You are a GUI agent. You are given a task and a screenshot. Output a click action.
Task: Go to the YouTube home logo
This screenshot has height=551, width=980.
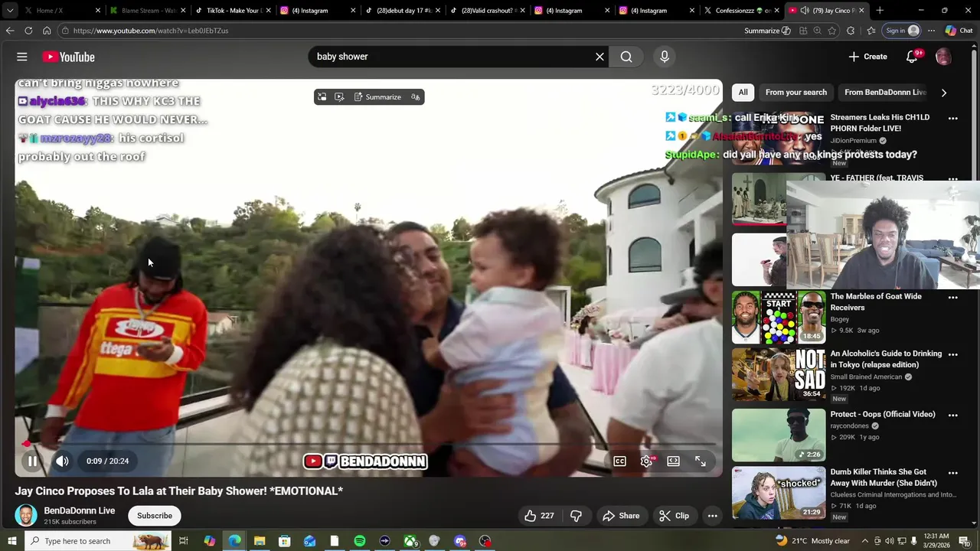coord(68,57)
